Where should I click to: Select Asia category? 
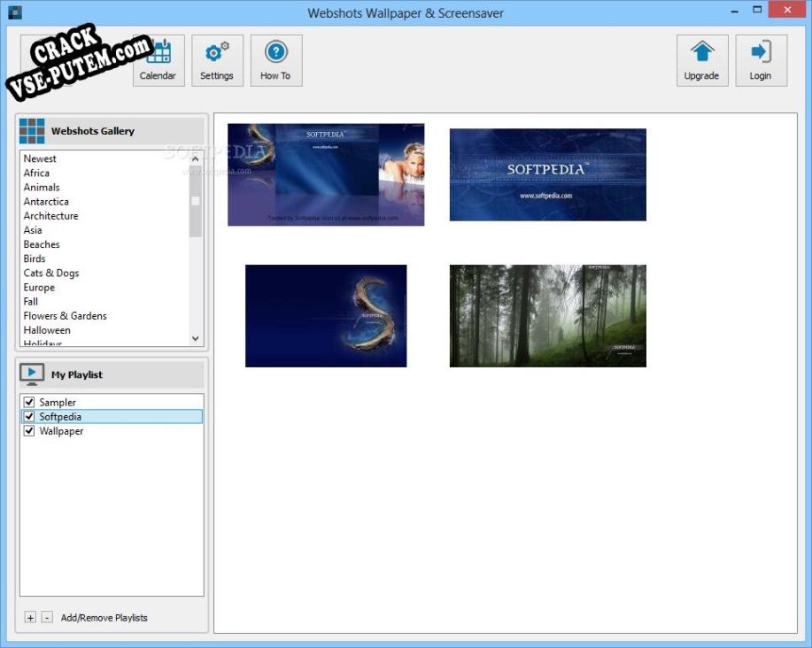(33, 230)
